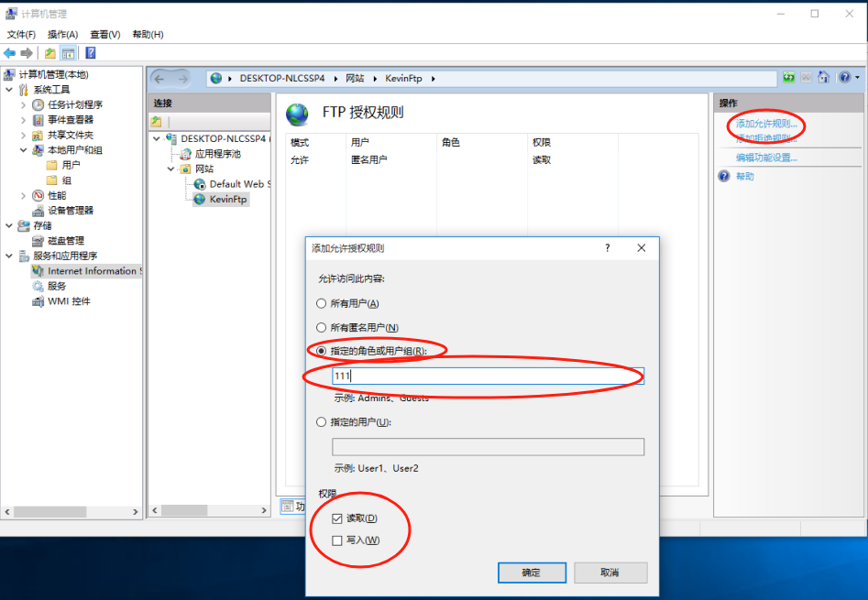This screenshot has height=600, width=868.
Task: Collapse the Local Users and Groups node
Action: click(x=23, y=150)
